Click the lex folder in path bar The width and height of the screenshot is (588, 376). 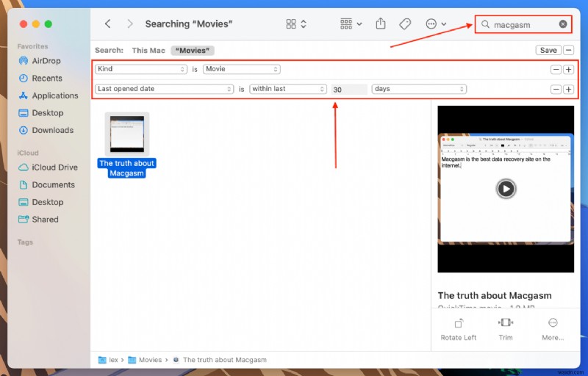click(x=108, y=360)
